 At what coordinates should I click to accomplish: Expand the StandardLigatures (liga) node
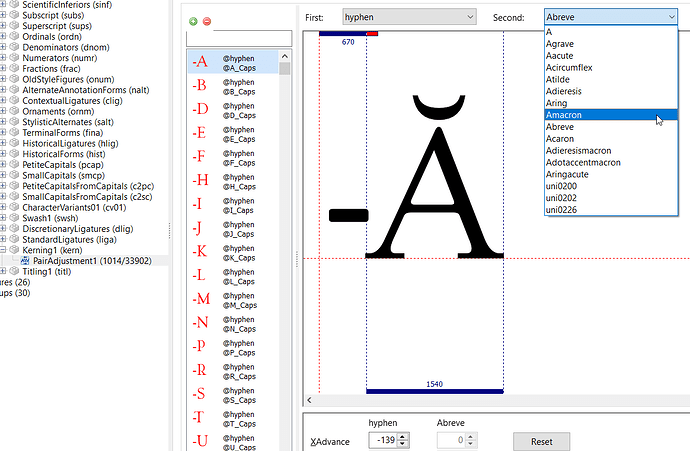(x=3, y=239)
